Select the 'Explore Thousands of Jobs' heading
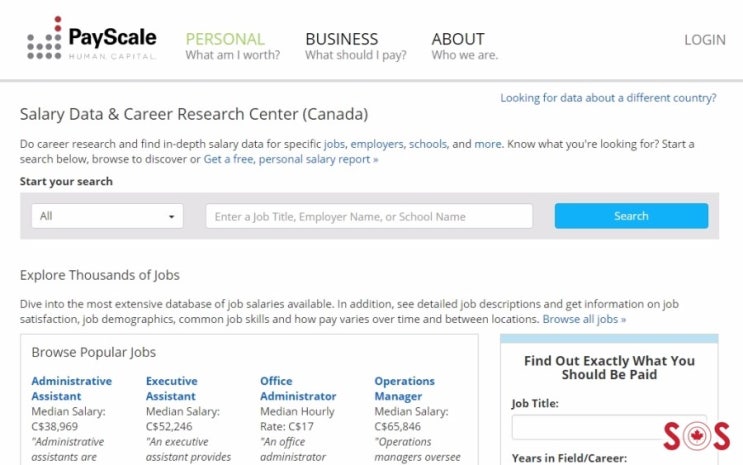The height and width of the screenshot is (465, 743). [x=100, y=275]
